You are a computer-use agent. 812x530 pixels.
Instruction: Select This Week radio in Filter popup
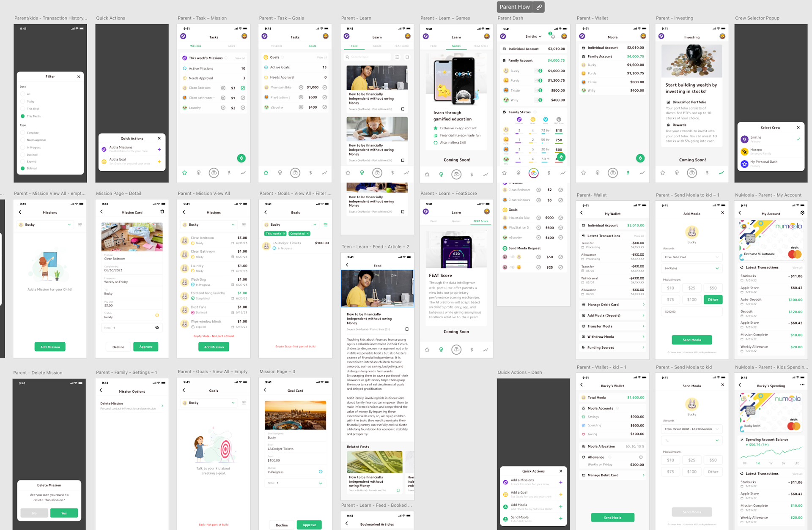pos(22,109)
